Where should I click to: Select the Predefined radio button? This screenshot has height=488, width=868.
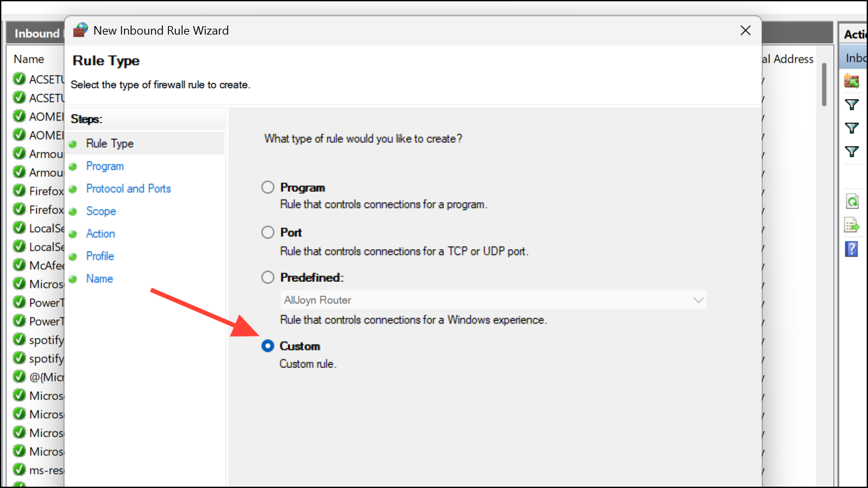[268, 278]
